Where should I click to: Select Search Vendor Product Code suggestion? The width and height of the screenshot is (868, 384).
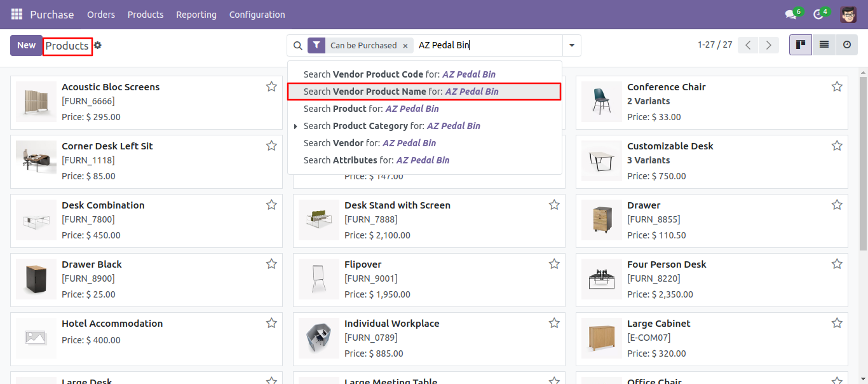click(x=424, y=74)
